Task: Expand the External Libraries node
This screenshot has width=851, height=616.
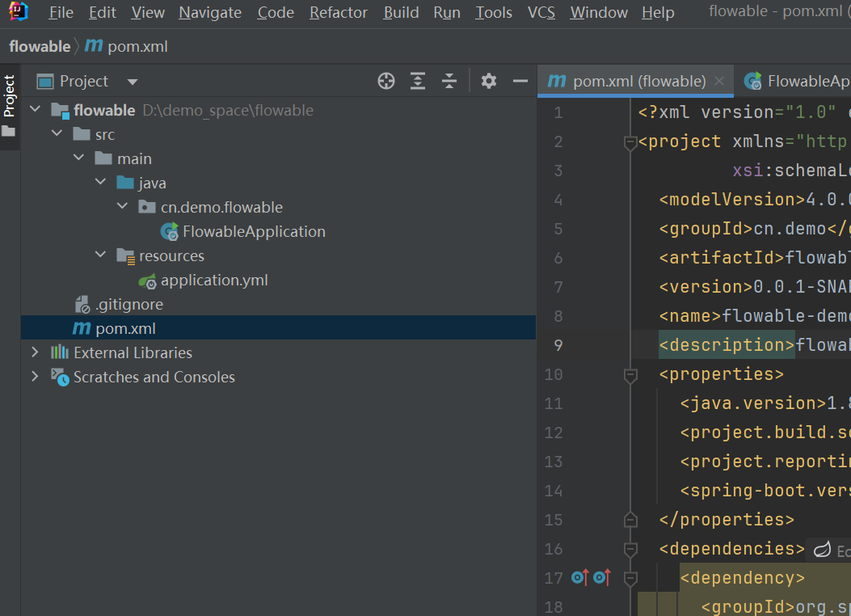Action: click(36, 352)
